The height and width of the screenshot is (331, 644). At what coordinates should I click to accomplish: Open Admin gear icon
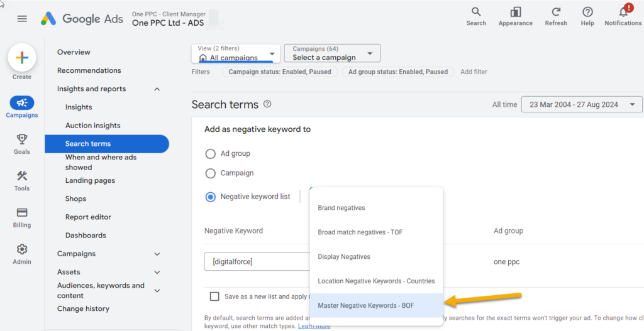pos(22,249)
